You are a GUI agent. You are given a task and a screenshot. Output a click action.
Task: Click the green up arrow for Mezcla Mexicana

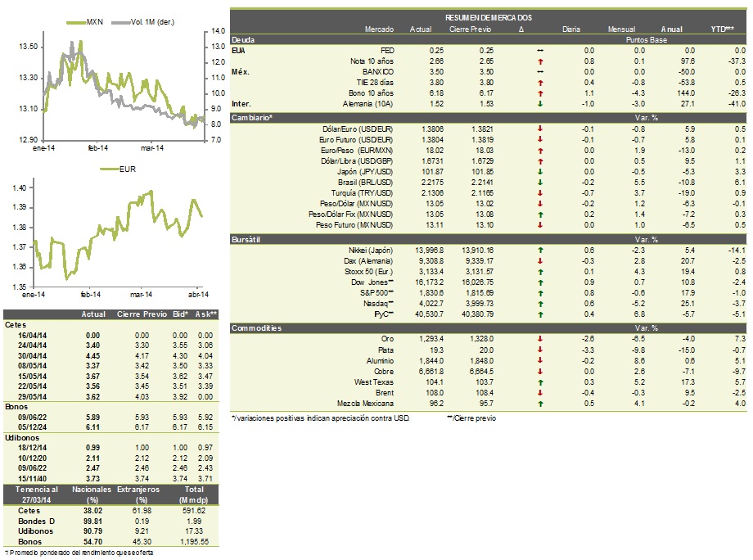pyautogui.click(x=540, y=404)
